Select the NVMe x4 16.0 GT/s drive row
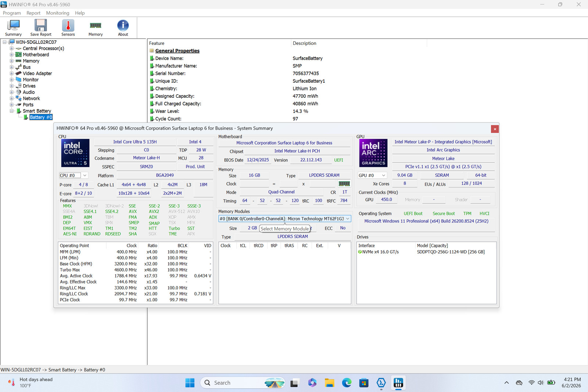Screen dimensions: 588x392 point(426,252)
